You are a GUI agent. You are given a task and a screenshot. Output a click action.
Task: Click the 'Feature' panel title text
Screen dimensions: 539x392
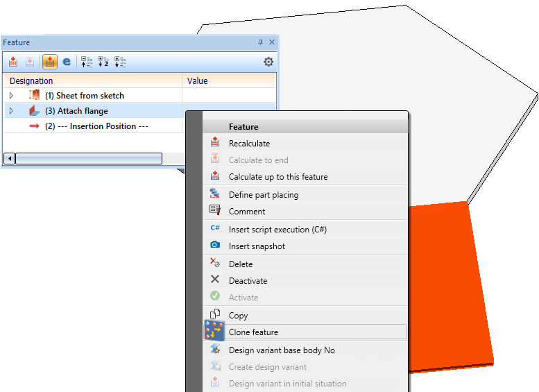tap(16, 42)
